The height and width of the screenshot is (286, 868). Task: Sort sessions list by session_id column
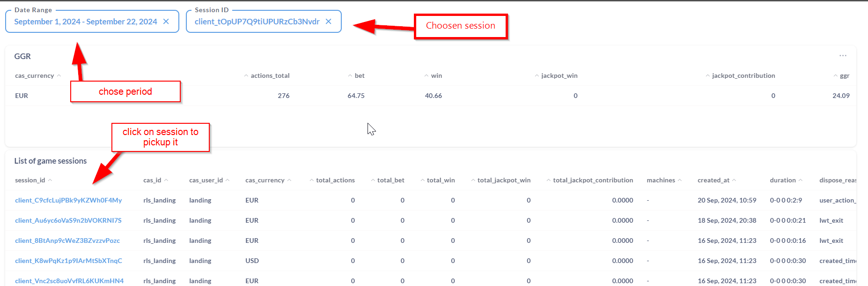30,180
